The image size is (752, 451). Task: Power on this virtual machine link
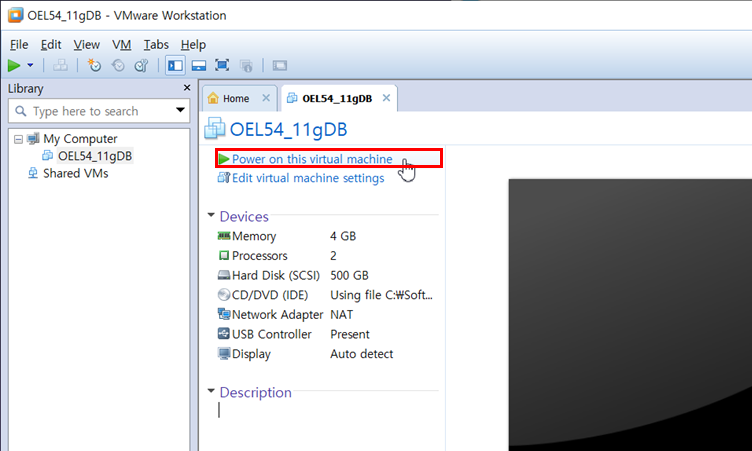point(312,159)
